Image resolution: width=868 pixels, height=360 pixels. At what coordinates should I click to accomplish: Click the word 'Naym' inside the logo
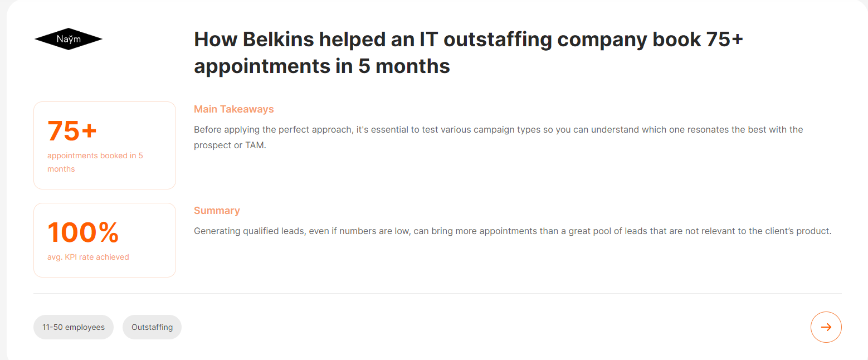(x=69, y=39)
